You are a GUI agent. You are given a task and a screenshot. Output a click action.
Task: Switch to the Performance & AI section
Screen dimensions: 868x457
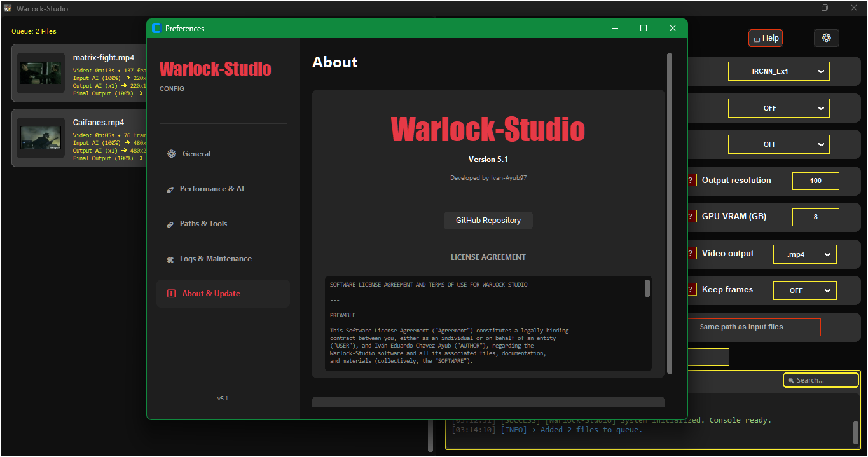(x=212, y=189)
